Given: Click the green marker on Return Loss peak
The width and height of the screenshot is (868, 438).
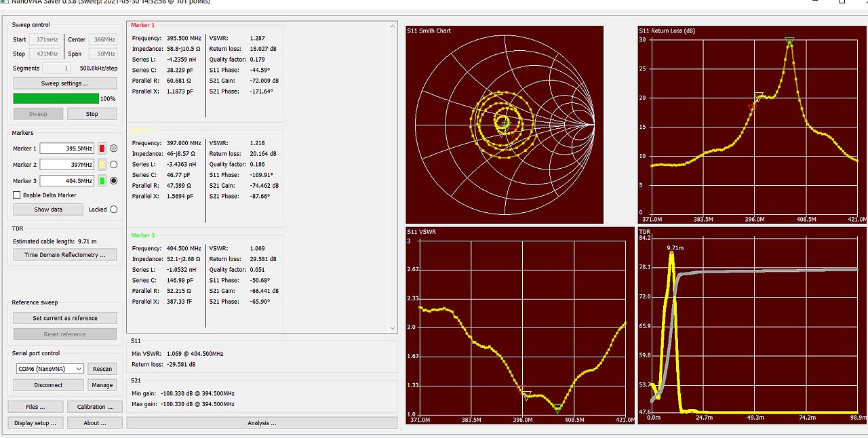Looking at the screenshot, I should [x=789, y=41].
